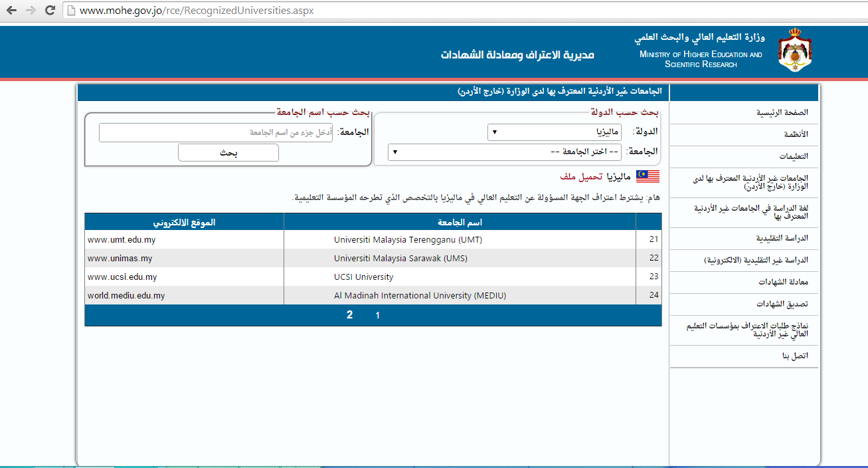The image size is (868, 468).
Task: Click the اسم الجامعة column header
Action: [x=460, y=222]
